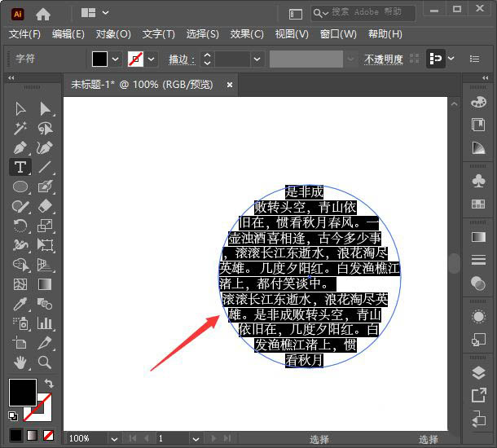Open the 文字(T) menu
Image resolution: width=497 pixels, height=448 pixels.
(159, 34)
